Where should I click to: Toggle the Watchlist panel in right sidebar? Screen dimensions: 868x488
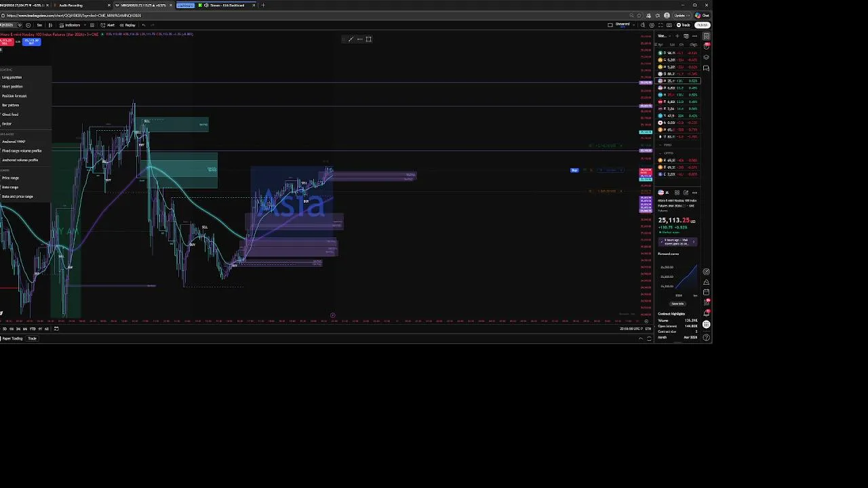click(x=706, y=36)
